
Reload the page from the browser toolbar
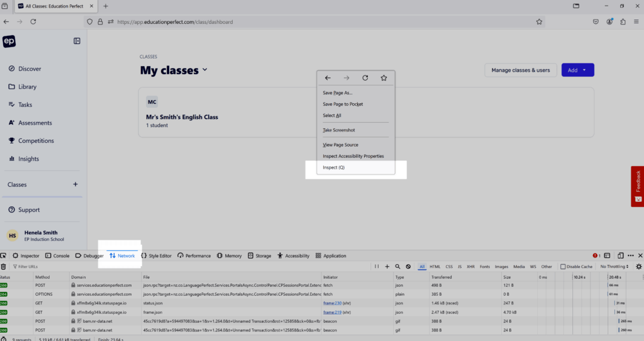coord(33,22)
